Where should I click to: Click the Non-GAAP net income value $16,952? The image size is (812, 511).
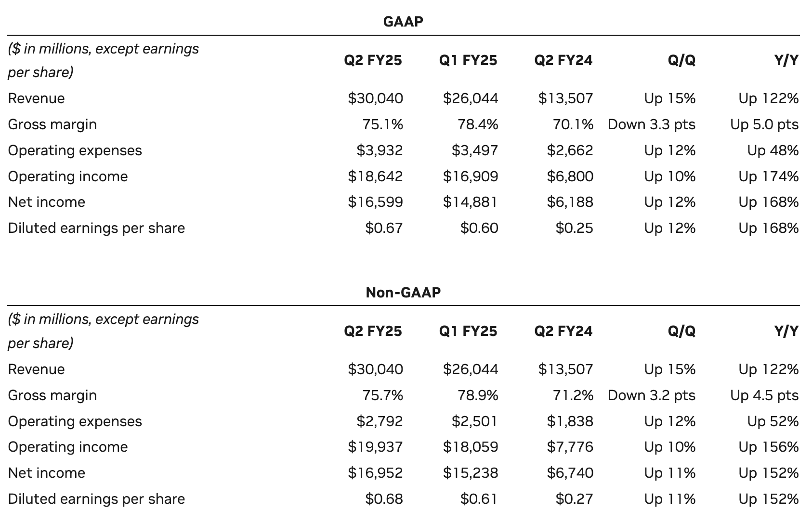(375, 473)
